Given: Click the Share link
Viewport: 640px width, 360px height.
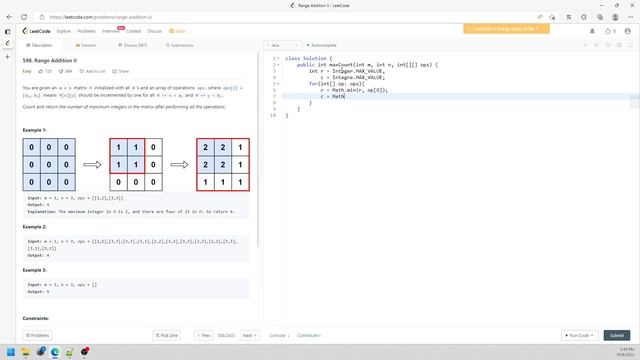Looking at the screenshot, I should [121, 71].
